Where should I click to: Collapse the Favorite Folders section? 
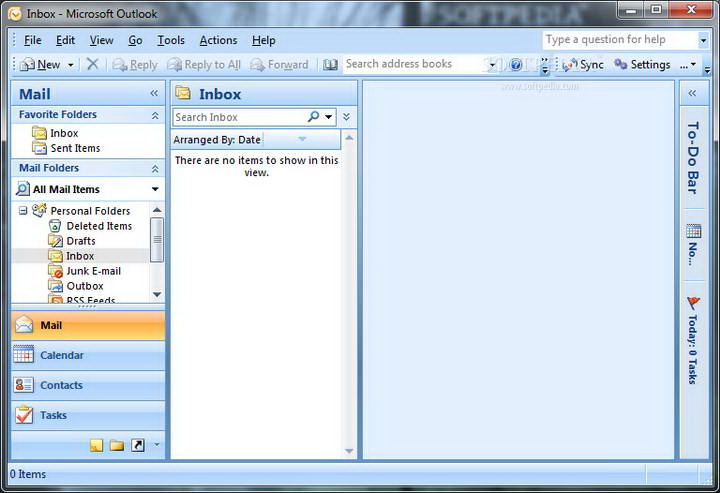155,115
